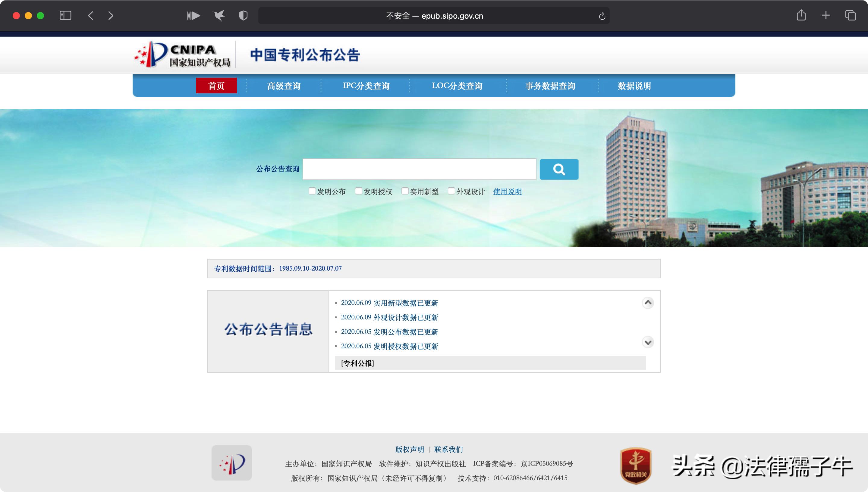Switch to the 高级查询 tab
The image size is (868, 492).
[x=284, y=86]
